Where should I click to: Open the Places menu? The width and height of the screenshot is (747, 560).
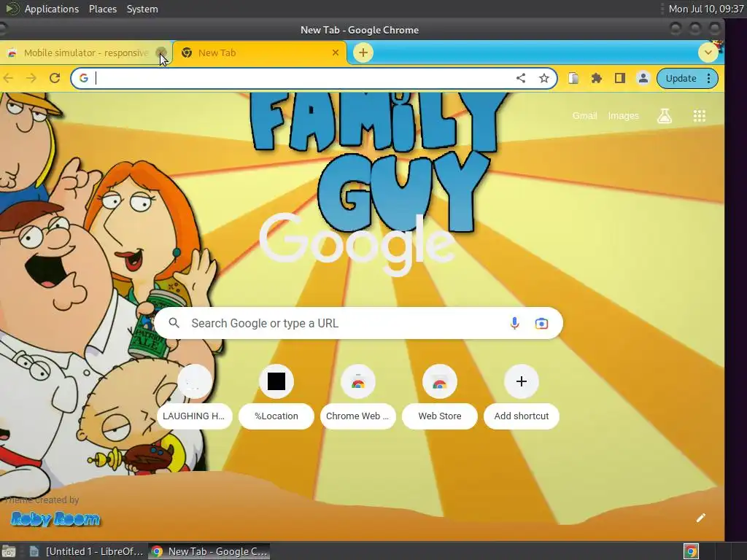pyautogui.click(x=102, y=9)
